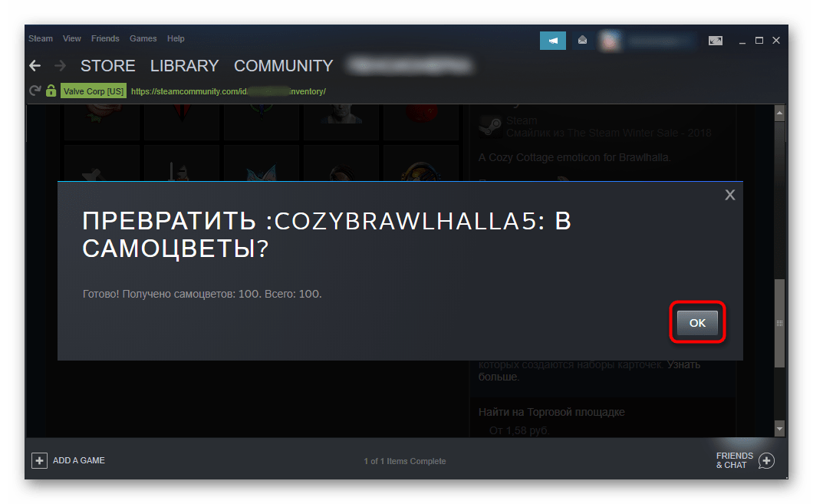Switch to the COMMUNITY tab

[x=284, y=66]
